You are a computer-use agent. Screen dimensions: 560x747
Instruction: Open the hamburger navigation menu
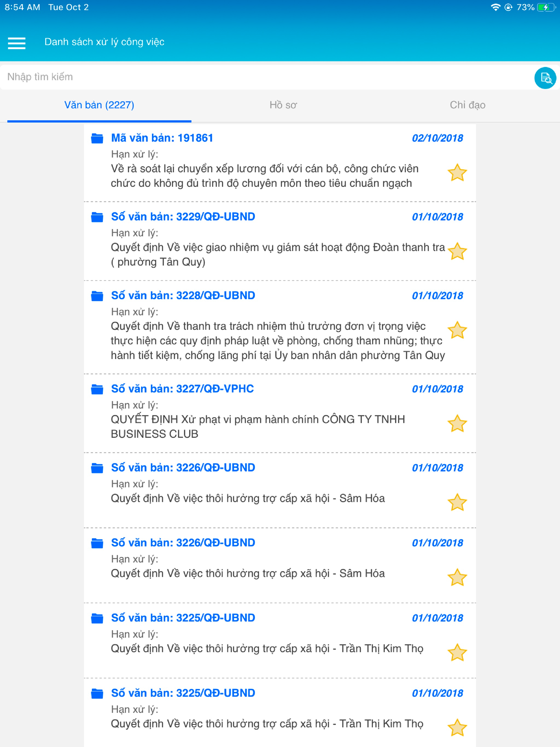pos(17,43)
